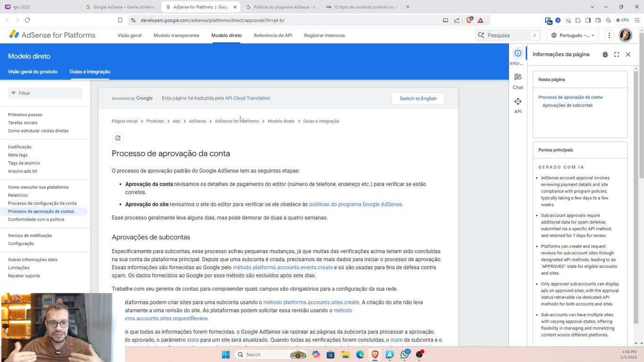Open WhatsApp from the taskbar
Screen dimensions: 644x362
tap(404, 354)
